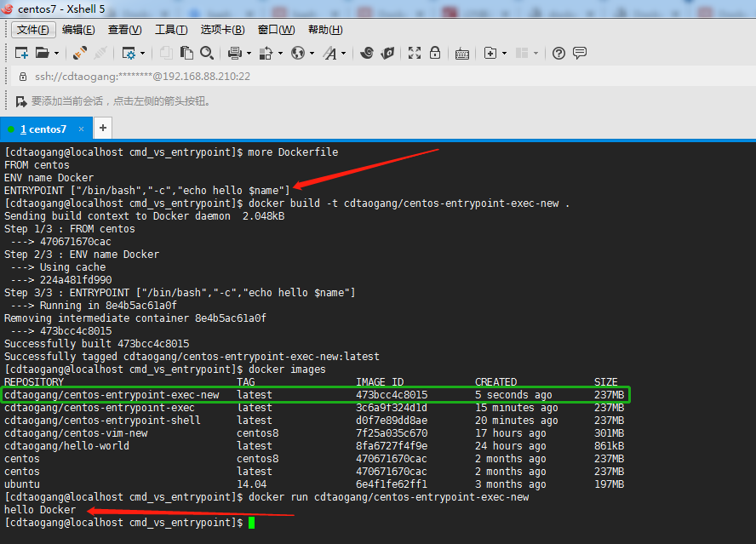Expand the globe encoding dropdown arrow
Screen dimensions: 756x544
pyautogui.click(x=312, y=53)
